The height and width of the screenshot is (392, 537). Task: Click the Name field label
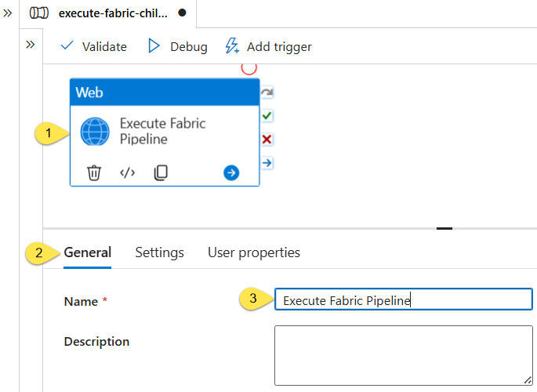coord(82,302)
